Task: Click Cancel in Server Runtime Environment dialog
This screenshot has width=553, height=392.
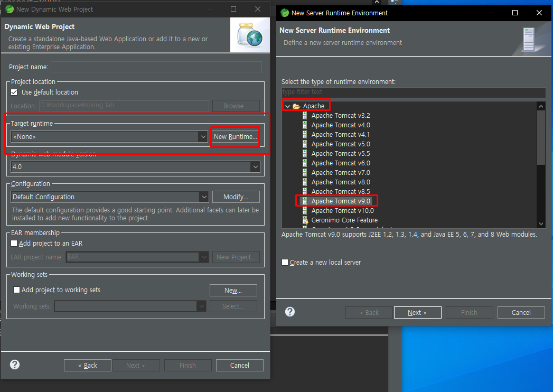Action: coord(521,312)
